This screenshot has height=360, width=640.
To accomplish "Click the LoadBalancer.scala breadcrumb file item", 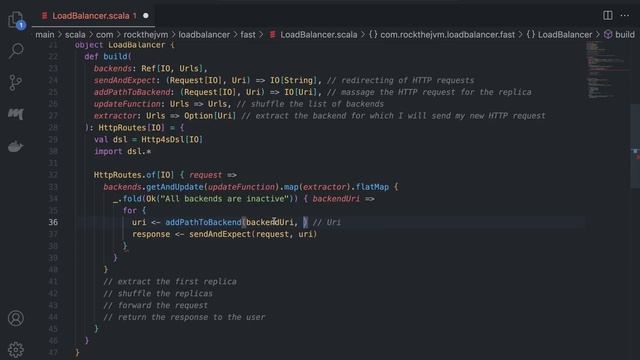I will (313, 35).
